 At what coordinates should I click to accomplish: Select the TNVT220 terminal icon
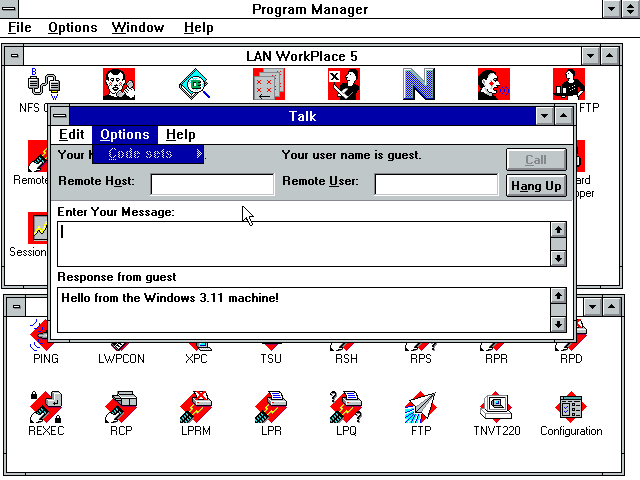(x=496, y=407)
